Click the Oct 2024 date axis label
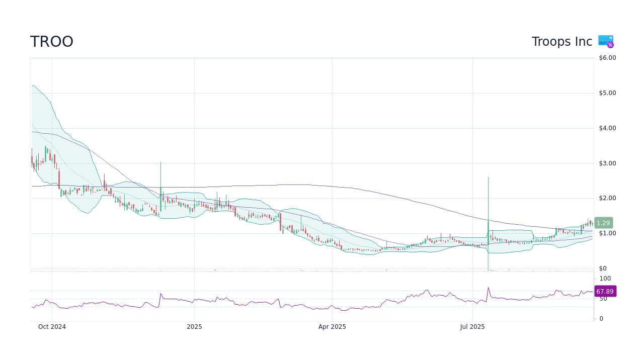 point(52,327)
